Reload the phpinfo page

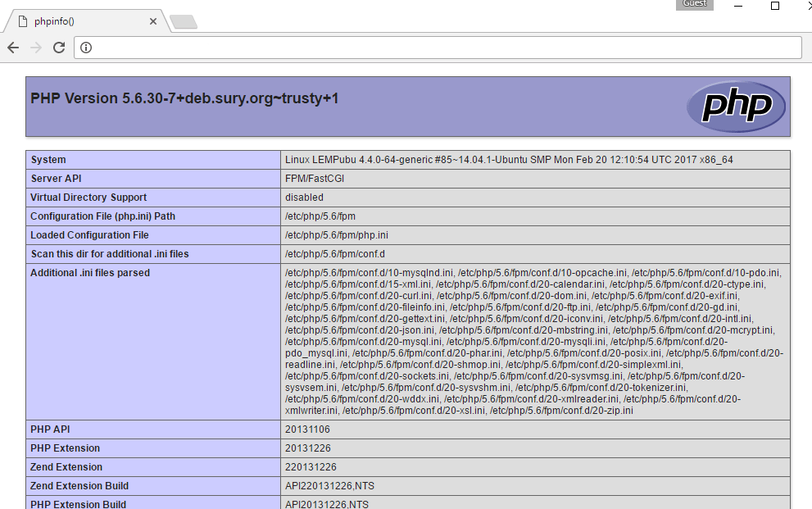[59, 48]
